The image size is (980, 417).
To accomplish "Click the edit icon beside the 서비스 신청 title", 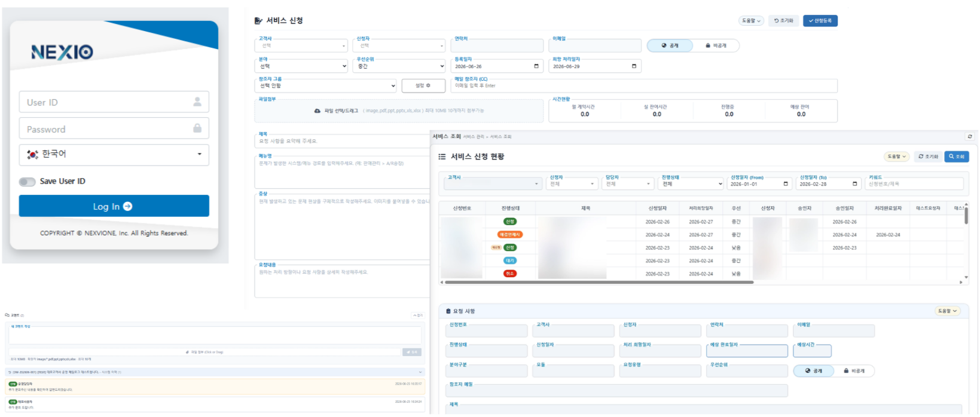I will 258,21.
